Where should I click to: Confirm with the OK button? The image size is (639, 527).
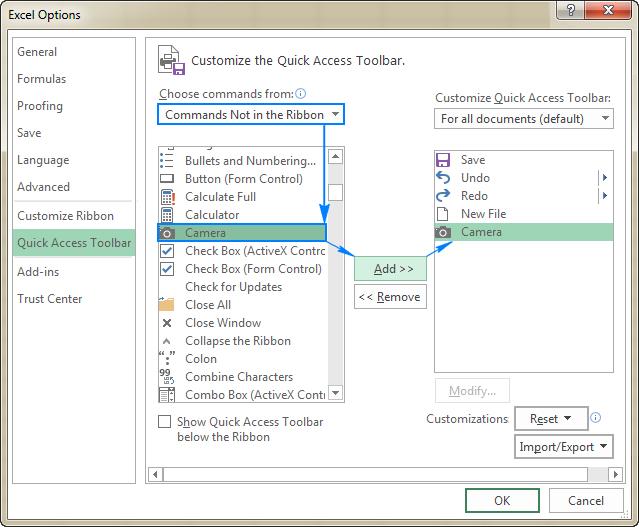pos(502,500)
